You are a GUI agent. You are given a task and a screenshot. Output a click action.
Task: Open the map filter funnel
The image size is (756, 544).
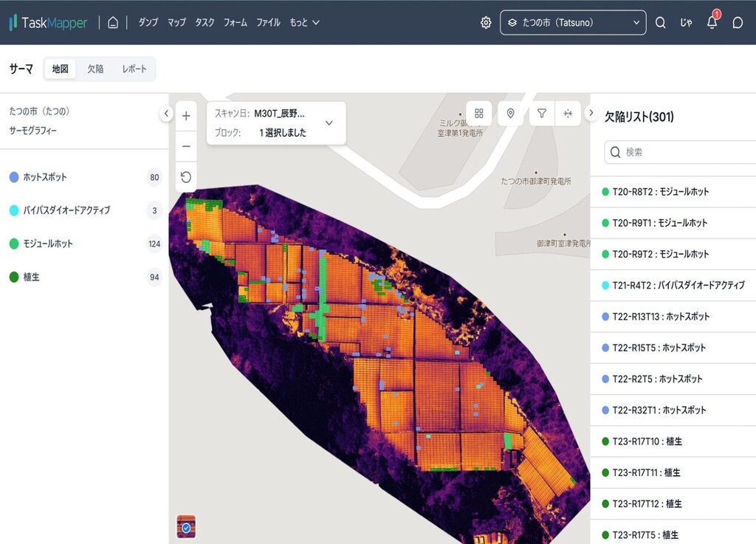(542, 113)
